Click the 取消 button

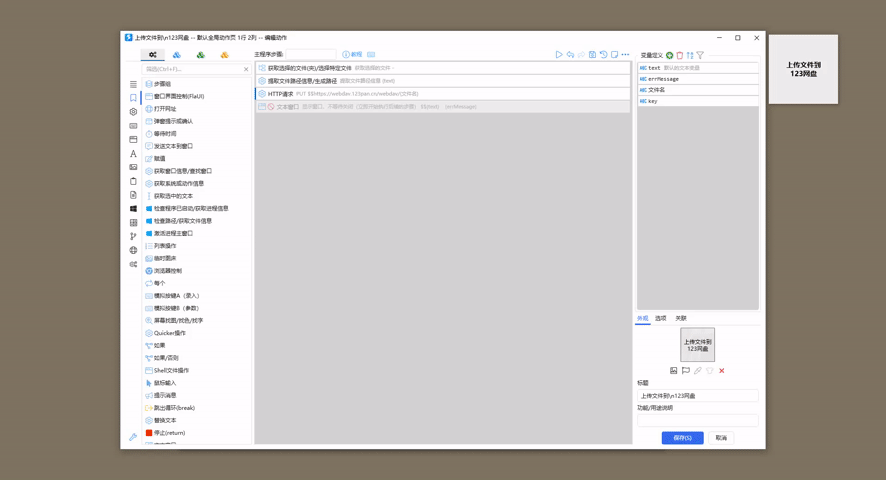(x=721, y=438)
